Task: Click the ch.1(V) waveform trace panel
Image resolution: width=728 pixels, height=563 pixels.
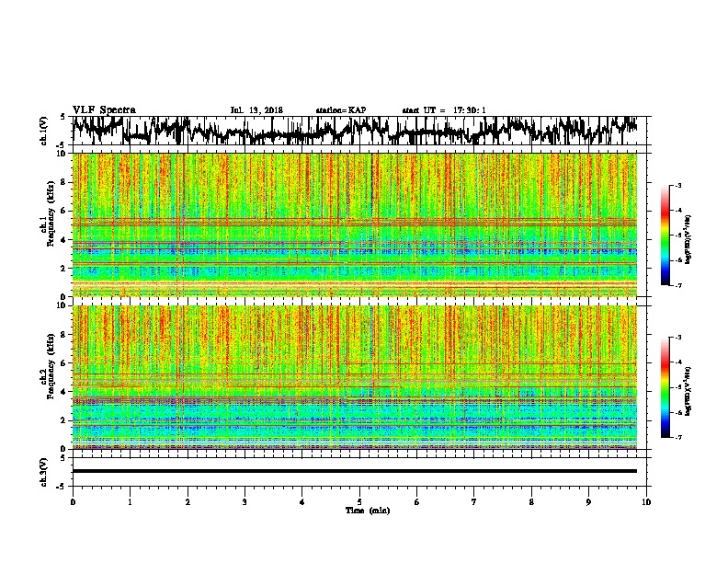Action: pyautogui.click(x=359, y=131)
